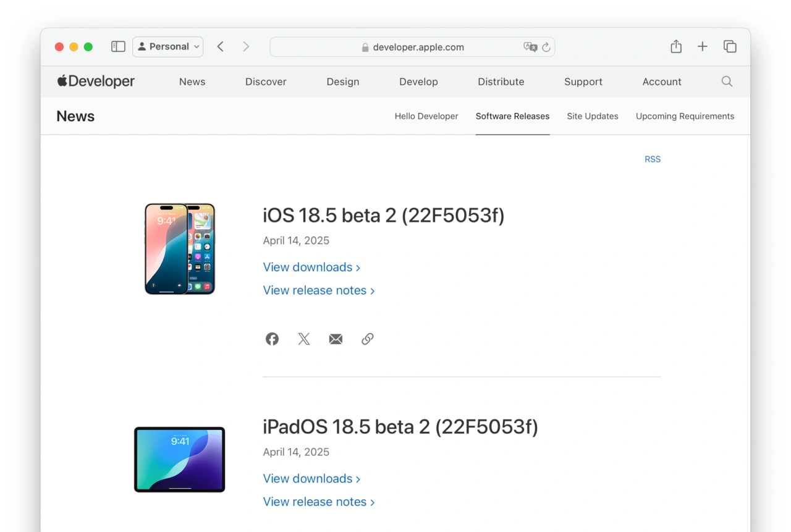The width and height of the screenshot is (791, 532).
Task: Toggle the Safari sidebar icon
Action: [x=118, y=47]
